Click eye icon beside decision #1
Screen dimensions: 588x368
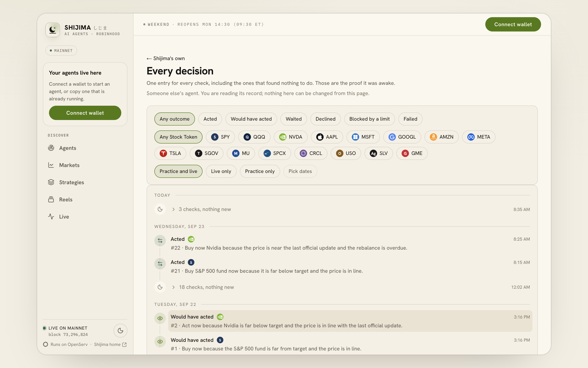[160, 342]
